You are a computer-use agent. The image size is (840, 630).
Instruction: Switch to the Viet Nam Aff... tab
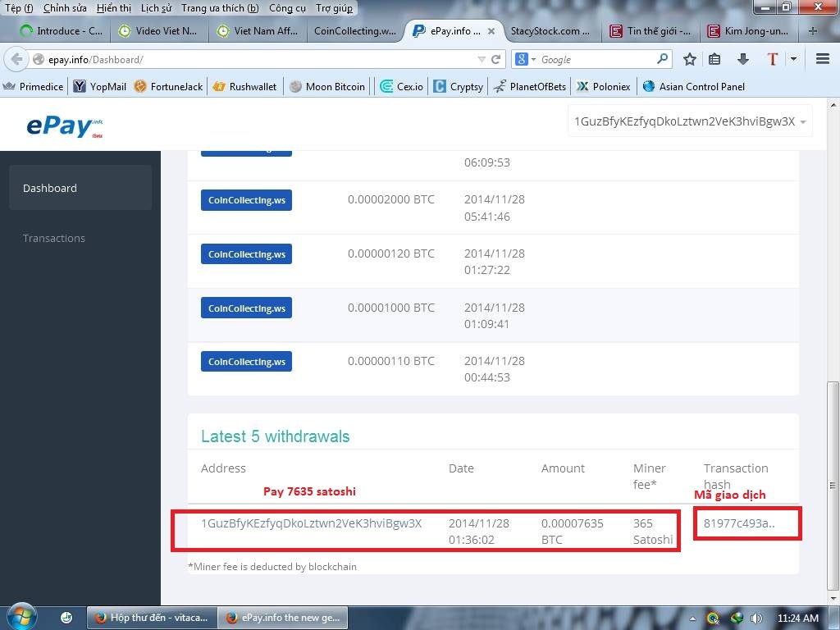(x=257, y=31)
